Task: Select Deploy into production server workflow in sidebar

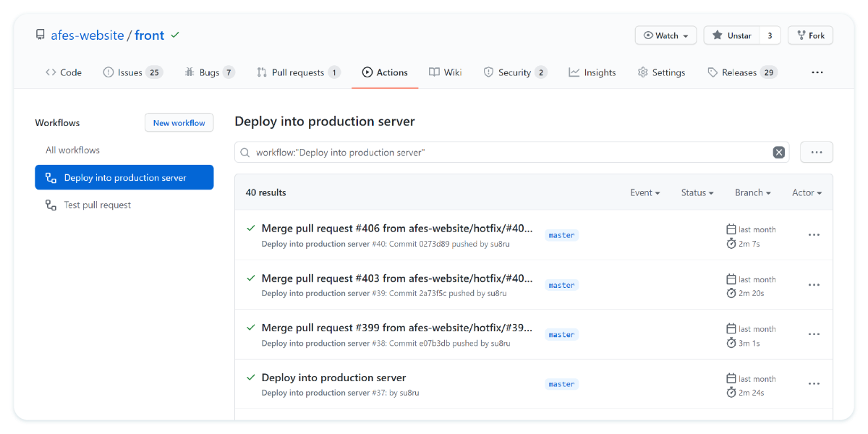Action: (124, 177)
